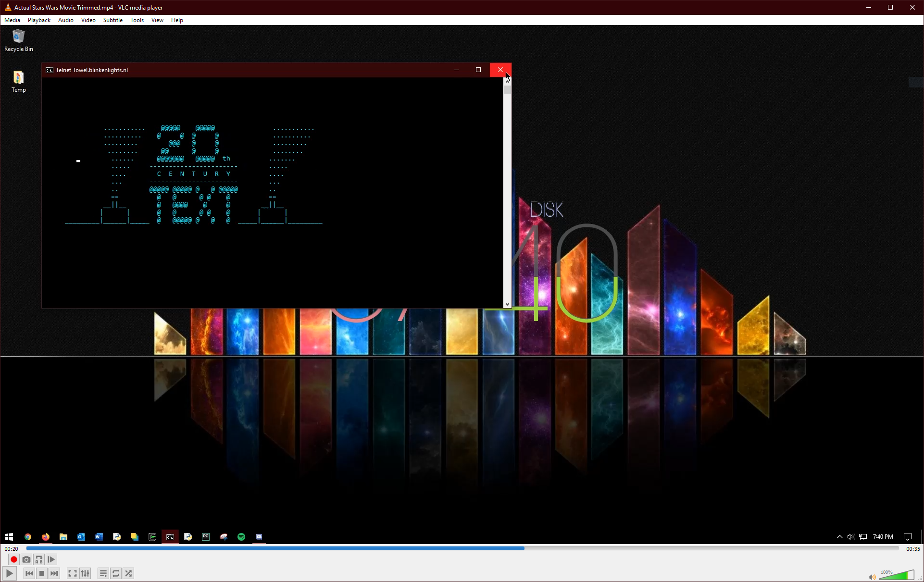The image size is (924, 582).
Task: Toggle fullscreen video mode
Action: click(x=72, y=573)
